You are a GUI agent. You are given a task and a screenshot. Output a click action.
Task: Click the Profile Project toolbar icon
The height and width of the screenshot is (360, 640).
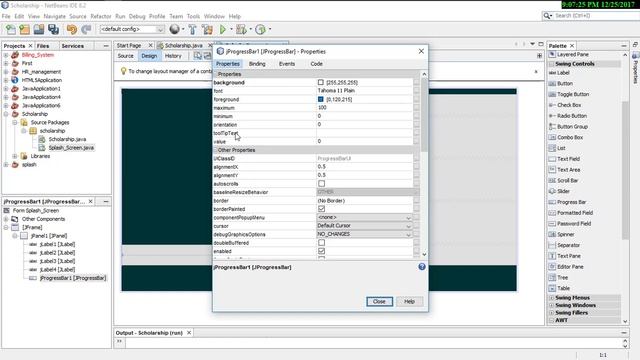[x=260, y=29]
